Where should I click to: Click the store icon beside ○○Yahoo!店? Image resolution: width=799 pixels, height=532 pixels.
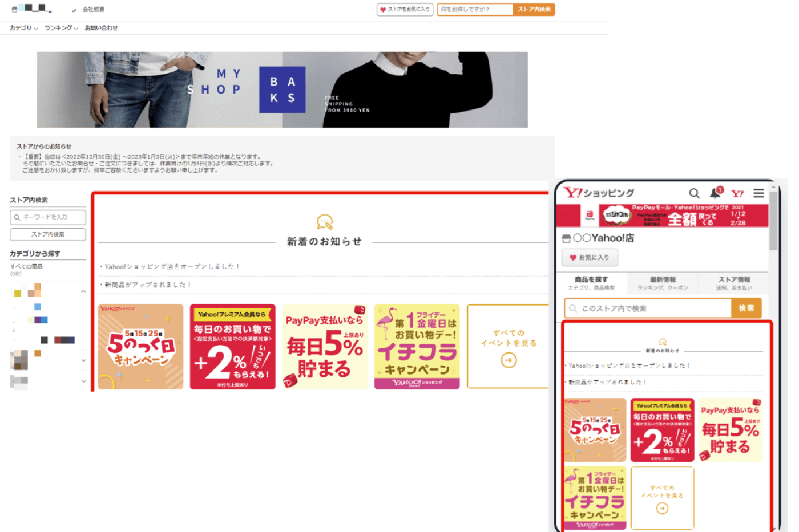pos(566,238)
